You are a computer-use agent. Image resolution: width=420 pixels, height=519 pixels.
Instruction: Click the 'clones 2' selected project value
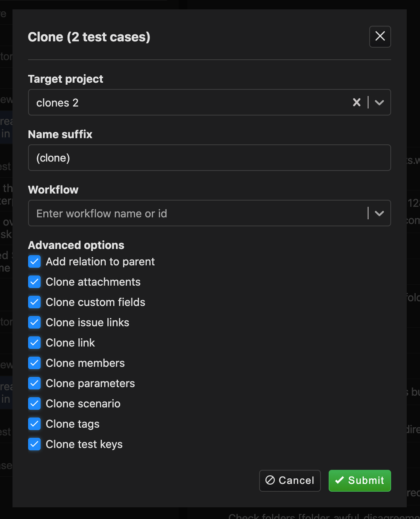[x=57, y=103]
